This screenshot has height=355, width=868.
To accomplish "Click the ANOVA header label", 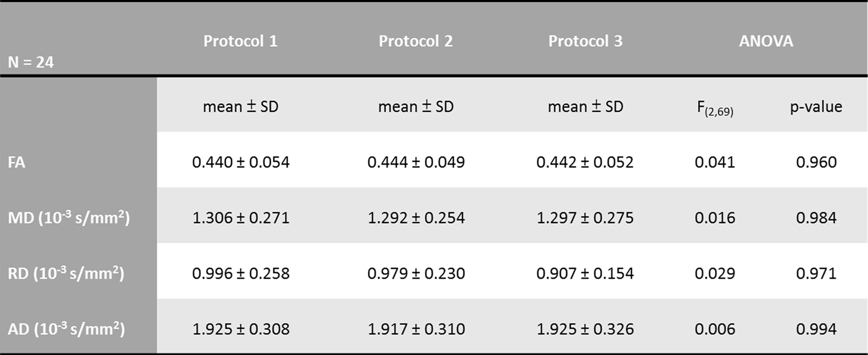I will click(x=766, y=41).
